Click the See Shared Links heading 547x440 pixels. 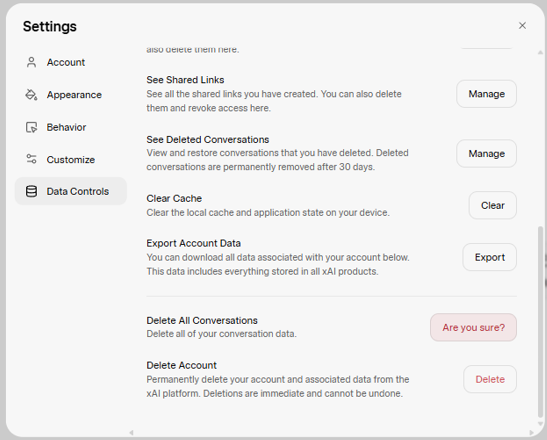coord(185,80)
